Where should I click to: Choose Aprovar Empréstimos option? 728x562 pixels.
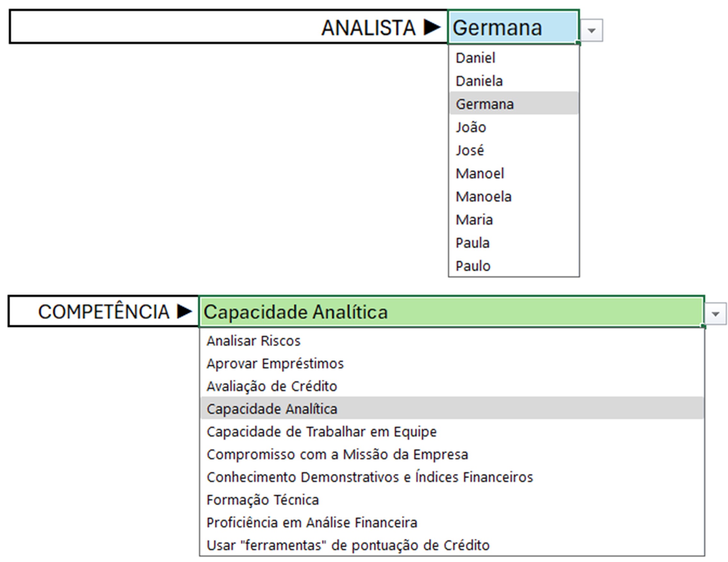click(x=275, y=364)
